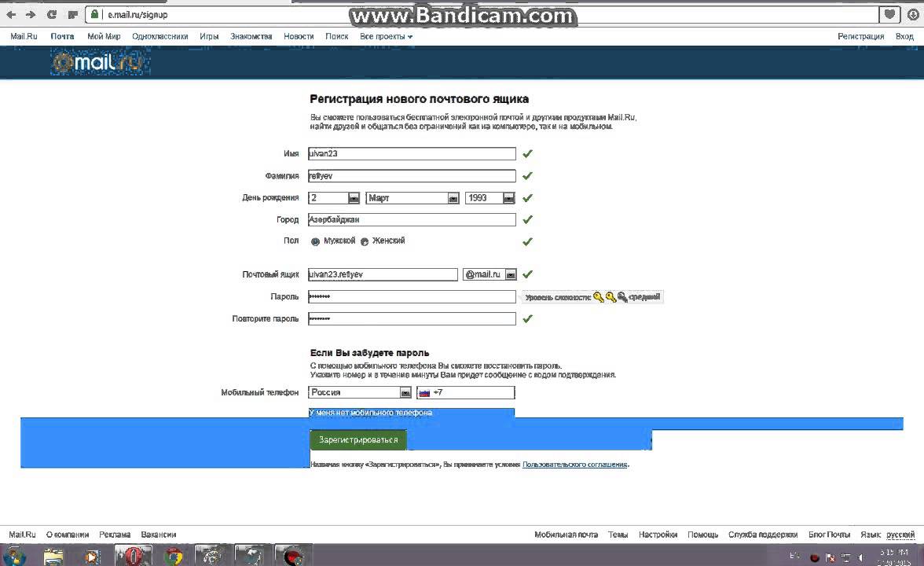924x566 pixels.
Task: Click the red Bandicam taskbar icon
Action: point(293,555)
